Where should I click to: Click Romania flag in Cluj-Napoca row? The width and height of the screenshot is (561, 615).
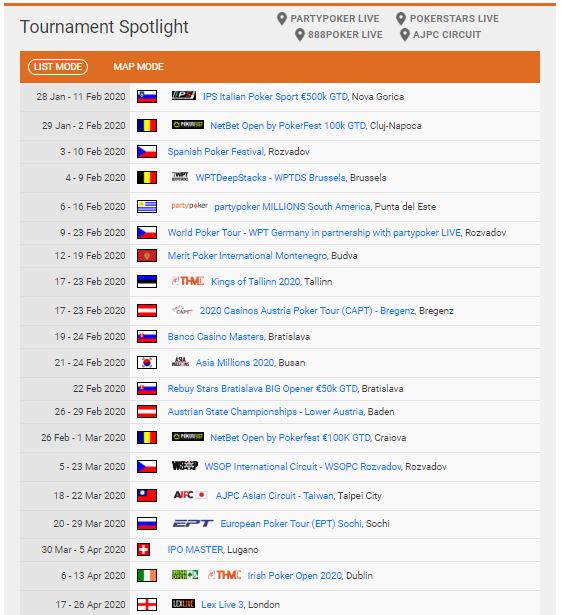click(147, 126)
